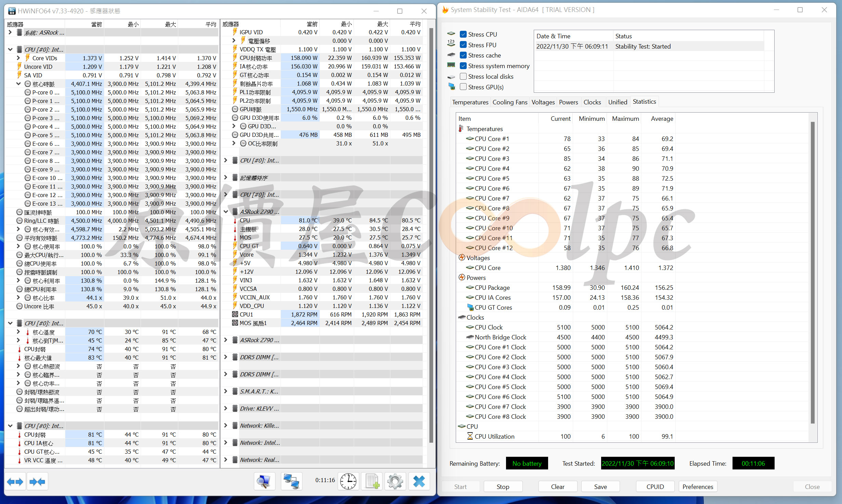The height and width of the screenshot is (504, 842).
Task: Click the monitor icon beside Stress GPU(s)
Action: click(x=452, y=87)
